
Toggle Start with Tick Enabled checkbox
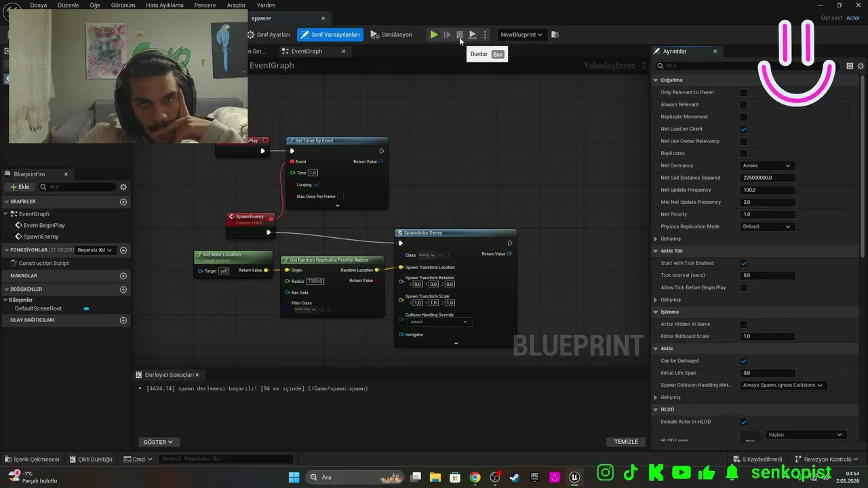[x=744, y=264]
